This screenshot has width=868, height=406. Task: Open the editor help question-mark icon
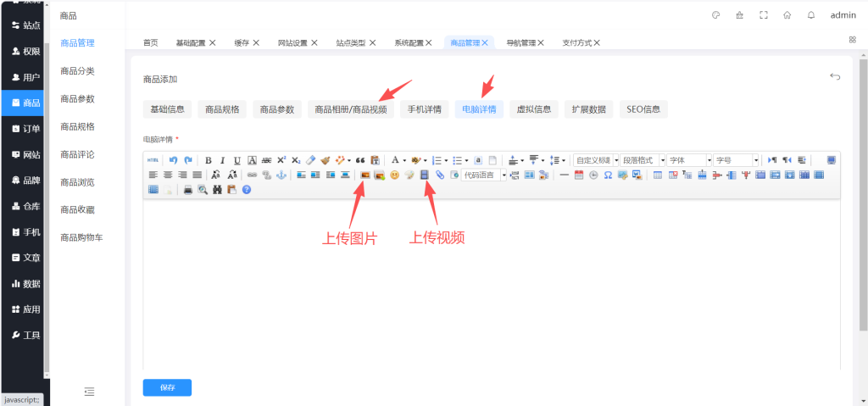click(x=247, y=189)
